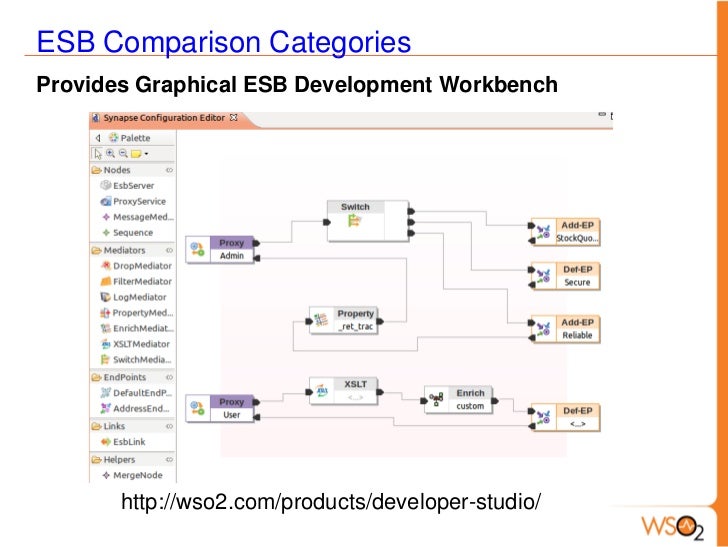Pin the Nodes group open

click(x=169, y=170)
